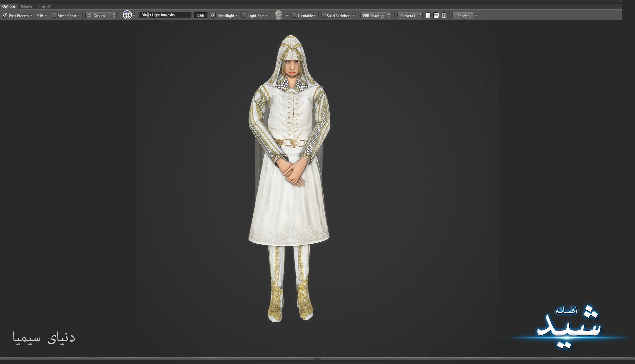The image size is (635, 364).
Task: Create a new camera with page icon
Action: (x=428, y=16)
